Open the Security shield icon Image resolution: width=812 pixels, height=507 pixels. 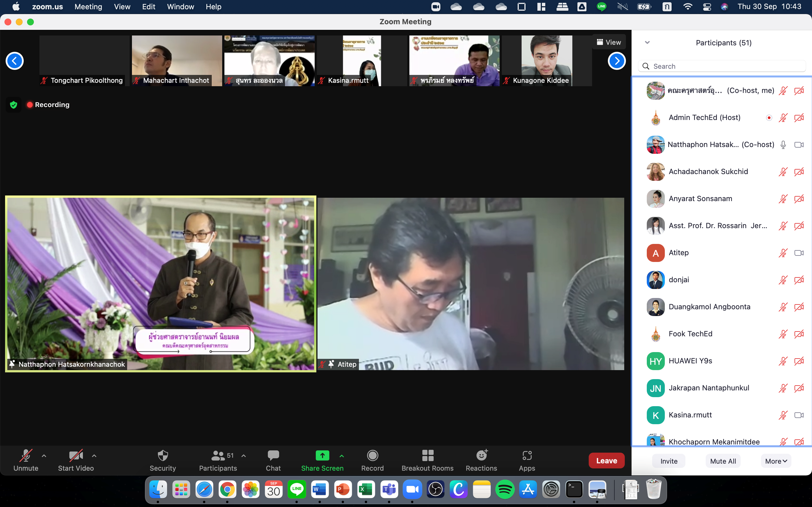tap(163, 456)
